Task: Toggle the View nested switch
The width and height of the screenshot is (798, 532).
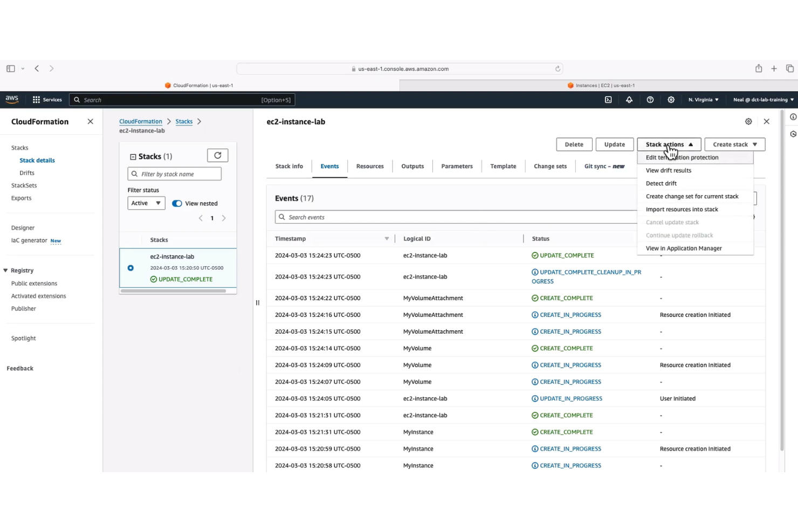Action: pos(177,203)
